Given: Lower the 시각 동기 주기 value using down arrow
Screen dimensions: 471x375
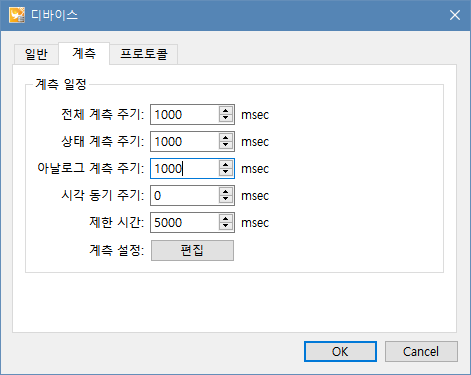Looking at the screenshot, I should tap(226, 199).
